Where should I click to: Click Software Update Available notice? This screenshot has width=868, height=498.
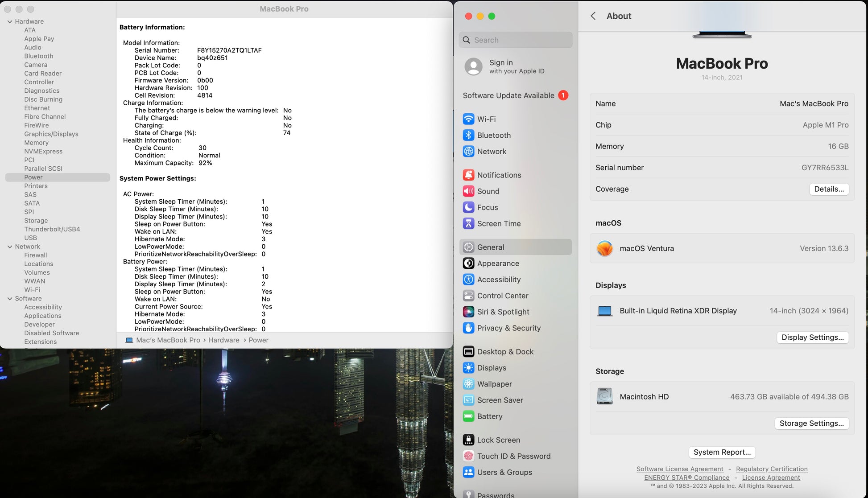point(508,95)
